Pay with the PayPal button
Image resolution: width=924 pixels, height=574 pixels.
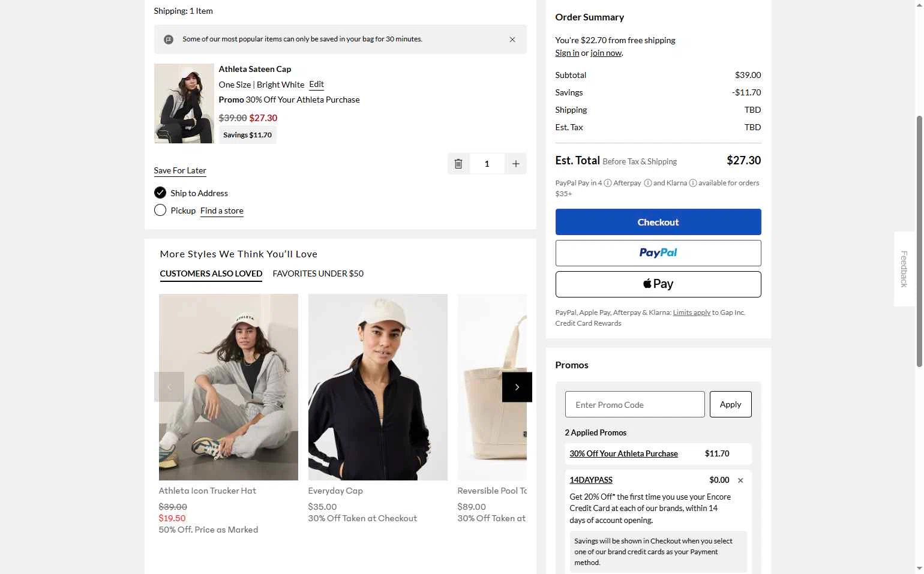coord(658,253)
